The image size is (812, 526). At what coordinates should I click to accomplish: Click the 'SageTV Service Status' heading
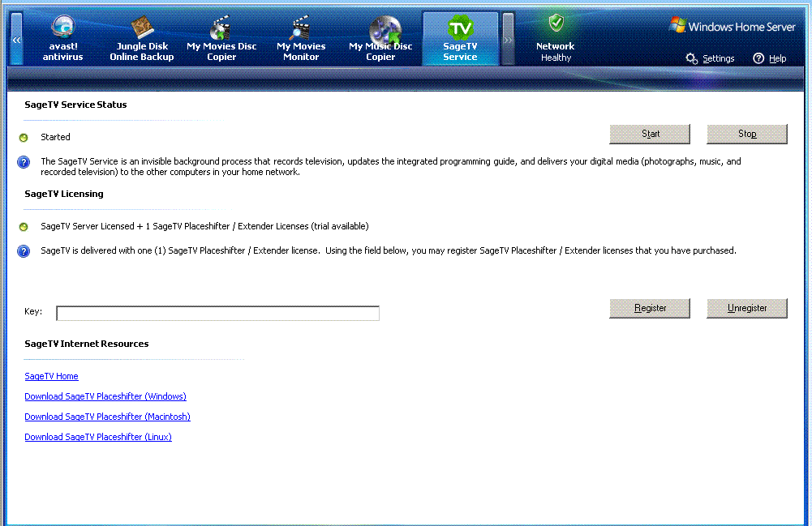coord(75,105)
